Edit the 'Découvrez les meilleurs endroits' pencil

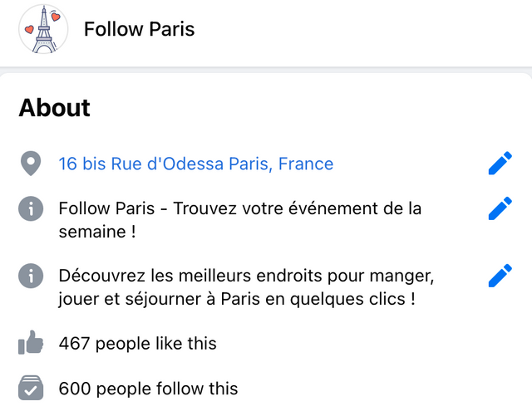(x=500, y=276)
